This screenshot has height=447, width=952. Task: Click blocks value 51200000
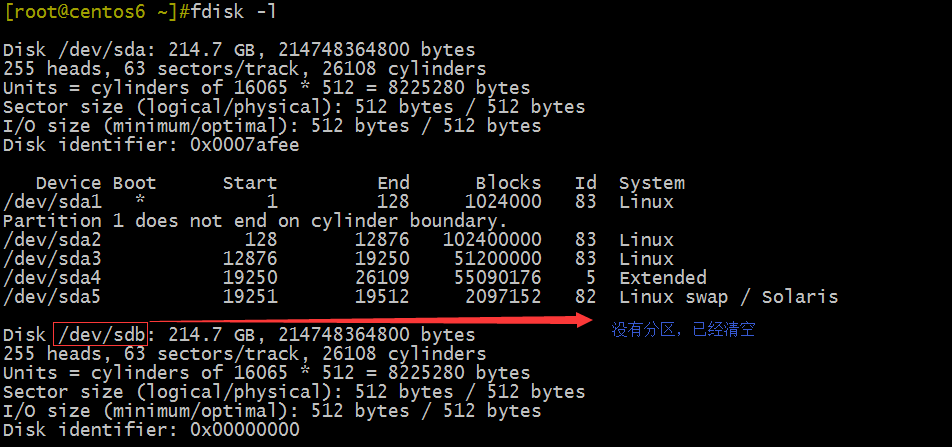click(x=497, y=259)
